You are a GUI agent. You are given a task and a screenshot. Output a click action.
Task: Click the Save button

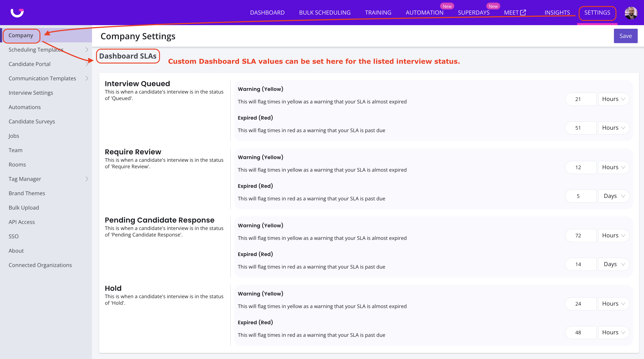coord(626,36)
